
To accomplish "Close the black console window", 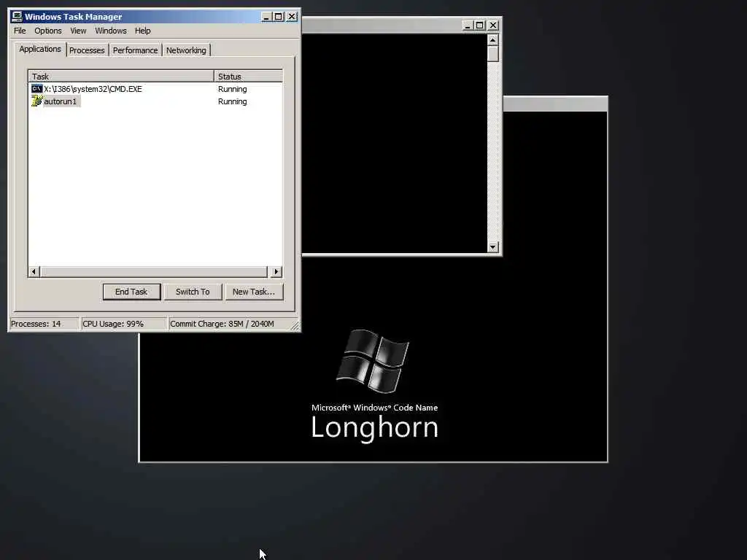I will (493, 26).
